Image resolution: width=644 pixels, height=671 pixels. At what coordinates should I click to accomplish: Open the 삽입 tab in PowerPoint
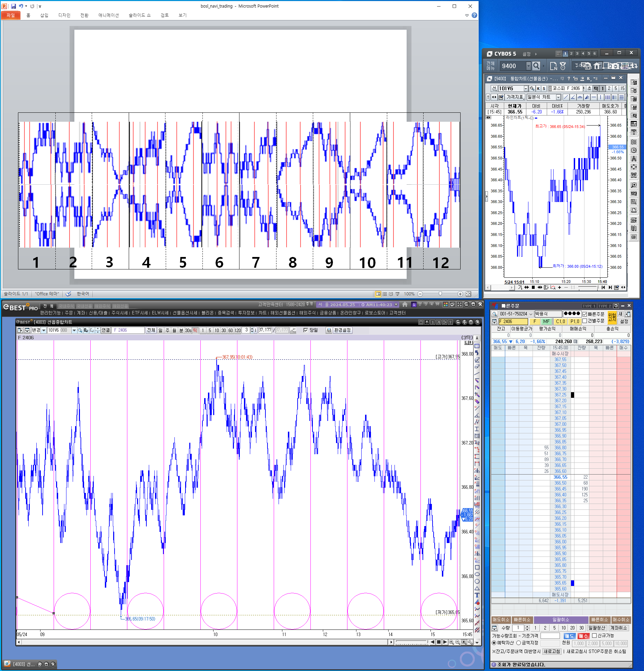pyautogui.click(x=44, y=15)
